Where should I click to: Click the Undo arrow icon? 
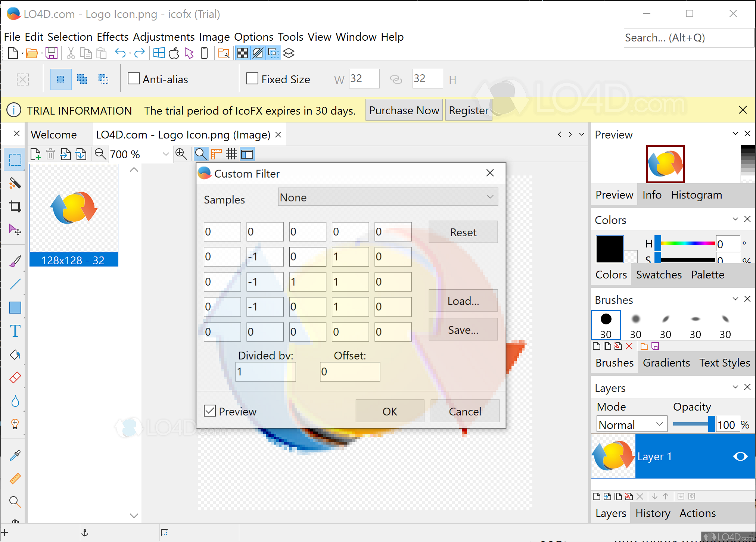(120, 53)
